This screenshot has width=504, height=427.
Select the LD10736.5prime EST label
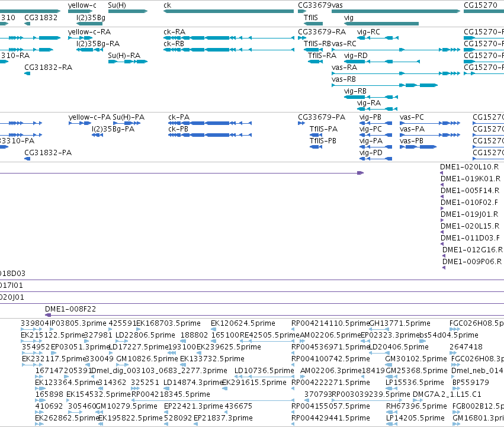[x=264, y=371]
